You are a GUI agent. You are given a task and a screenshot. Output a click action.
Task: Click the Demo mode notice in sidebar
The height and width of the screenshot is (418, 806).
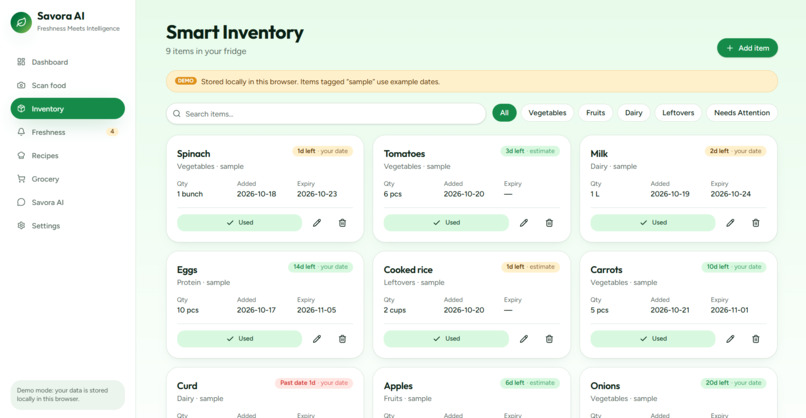point(67,395)
